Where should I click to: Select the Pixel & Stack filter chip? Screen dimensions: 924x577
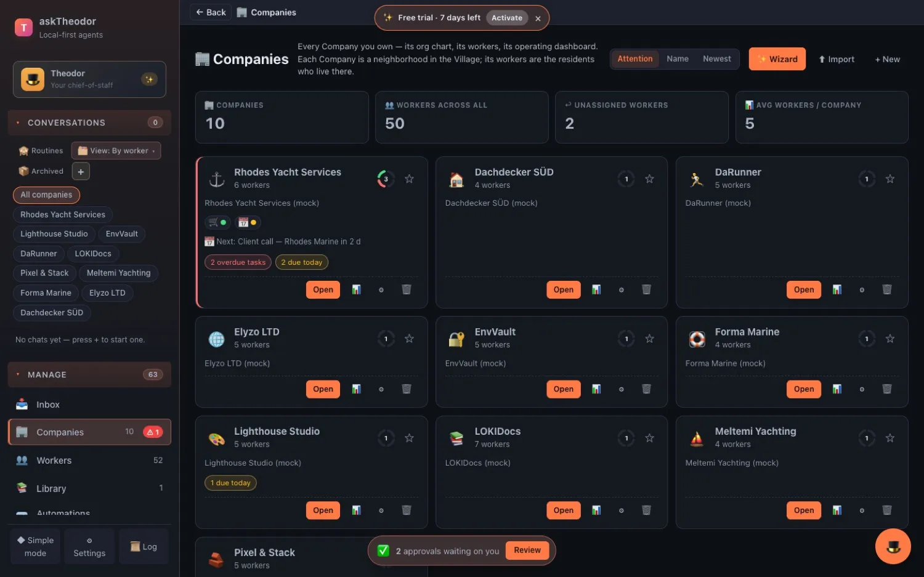[x=44, y=273]
